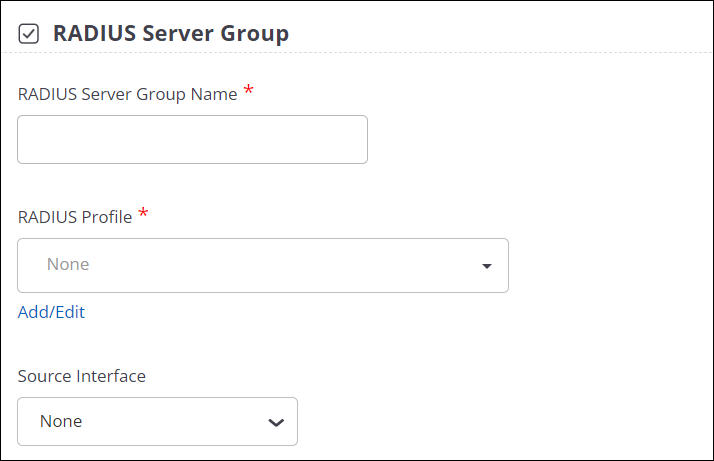Focus the RADIUS Server Group Name text box

[192, 139]
